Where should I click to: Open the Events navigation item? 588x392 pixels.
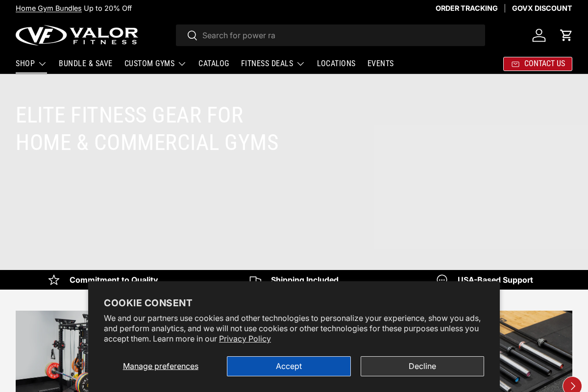pos(380,63)
